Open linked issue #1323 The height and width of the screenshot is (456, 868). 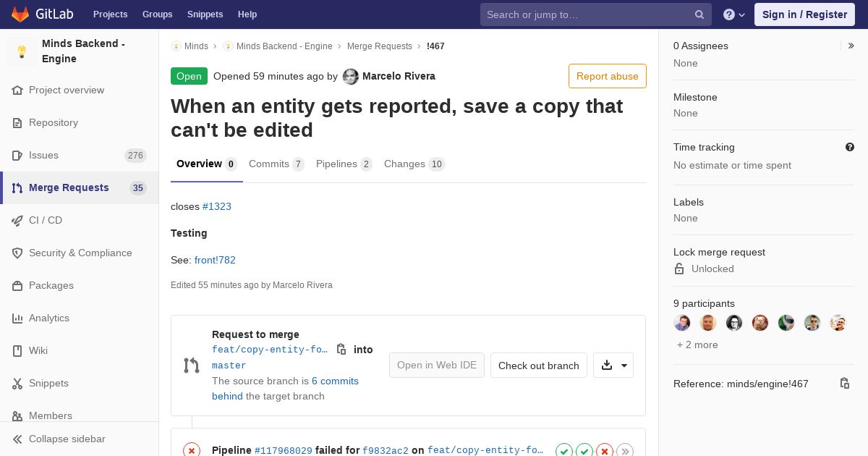pyautogui.click(x=217, y=206)
